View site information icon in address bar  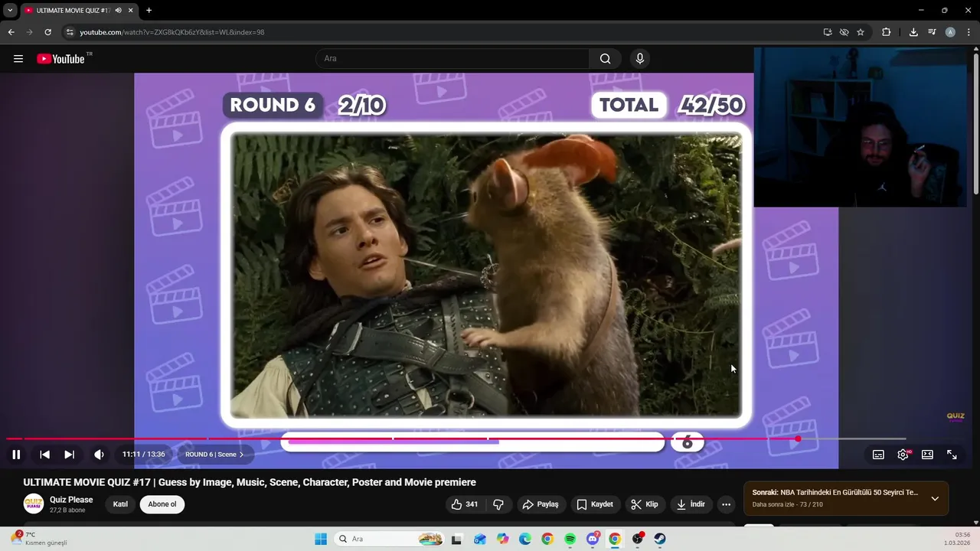pyautogui.click(x=70, y=32)
